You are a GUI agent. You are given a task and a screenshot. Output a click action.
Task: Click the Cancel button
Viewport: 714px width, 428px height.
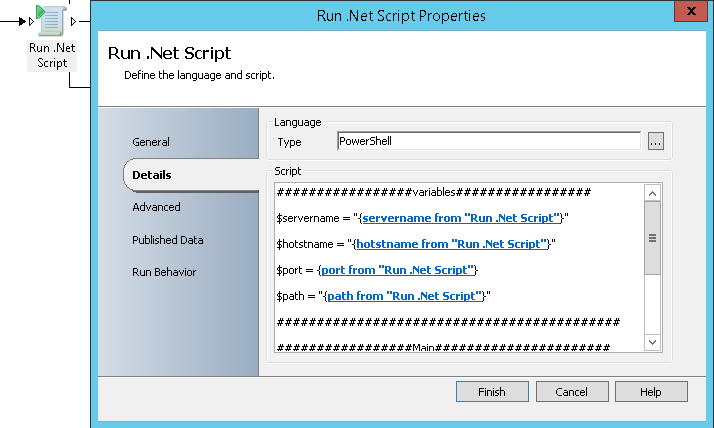tap(572, 392)
